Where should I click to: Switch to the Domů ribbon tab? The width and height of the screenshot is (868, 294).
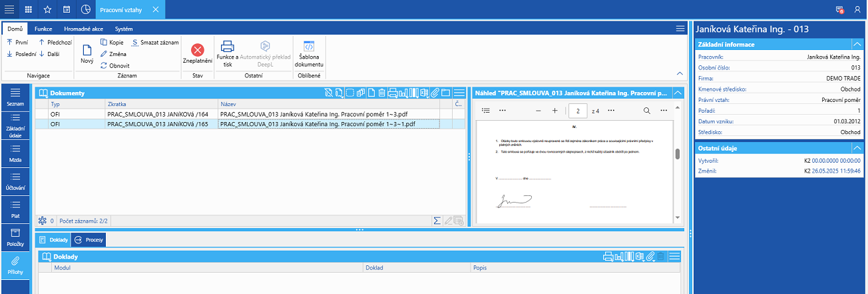[x=15, y=29]
